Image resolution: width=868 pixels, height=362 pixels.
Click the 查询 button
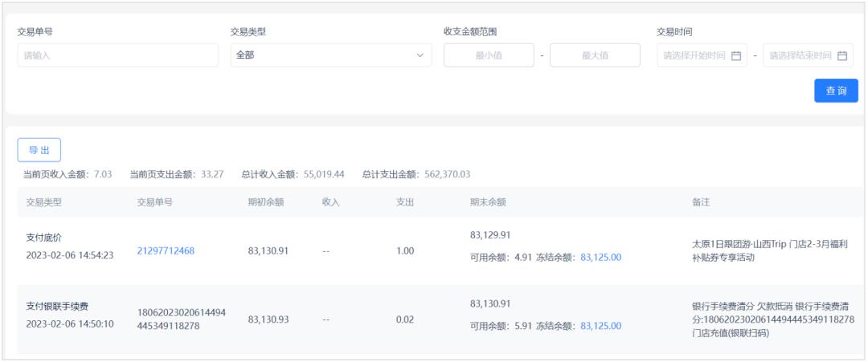click(x=836, y=91)
